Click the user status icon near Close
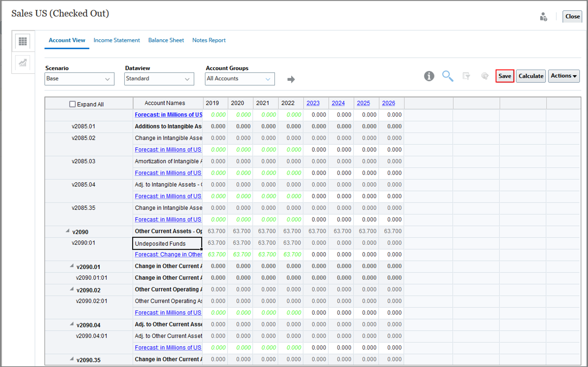The image size is (588, 367). click(x=543, y=17)
